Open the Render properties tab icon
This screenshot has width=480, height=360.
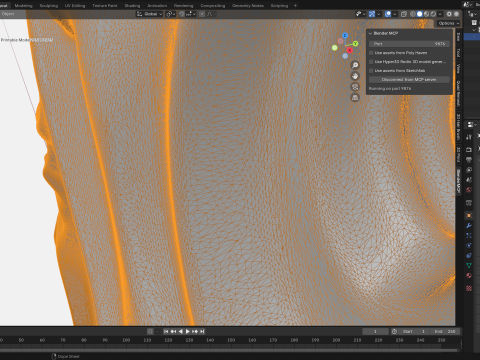(x=469, y=149)
